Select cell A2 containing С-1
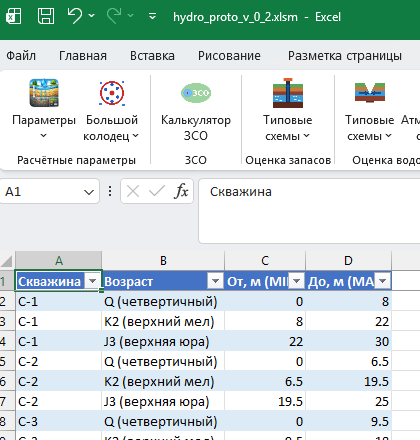The image size is (420, 440). [x=59, y=301]
